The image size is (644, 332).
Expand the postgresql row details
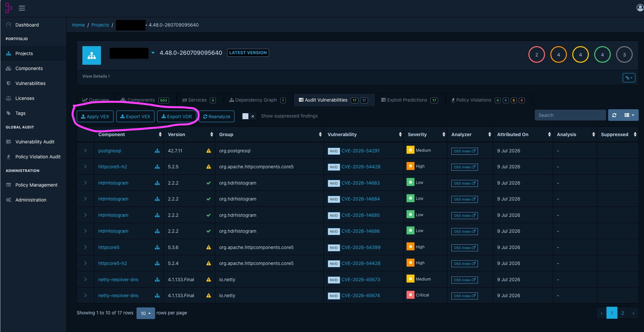[85, 151]
